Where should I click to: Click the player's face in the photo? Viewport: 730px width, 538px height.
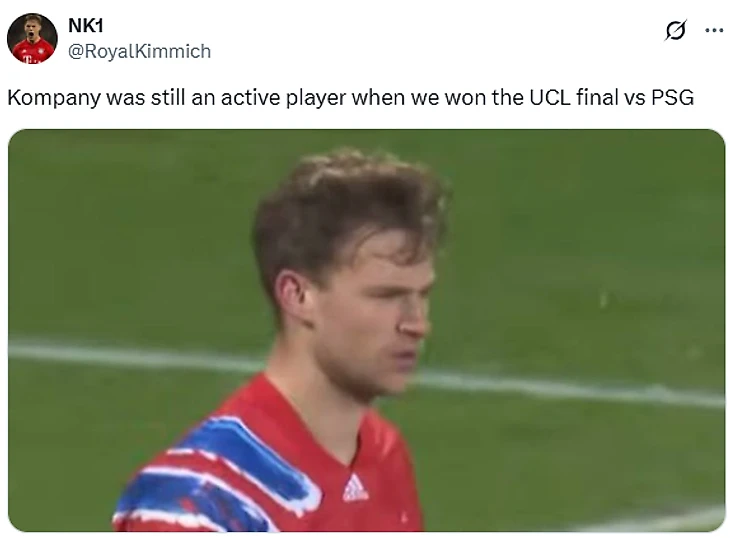click(375, 310)
